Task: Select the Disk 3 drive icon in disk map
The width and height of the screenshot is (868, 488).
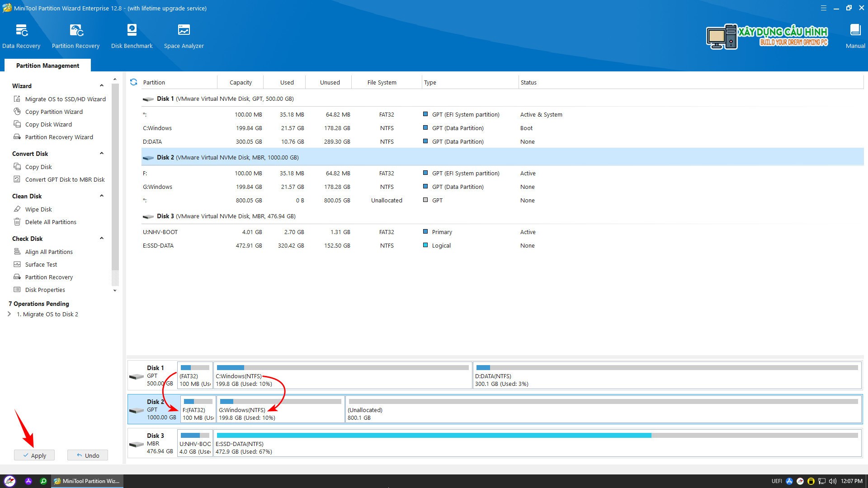Action: pos(136,444)
